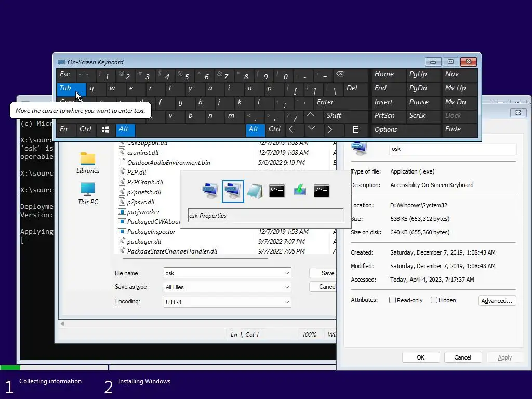
Task: Toggle the ScrLk key
Action: (423, 116)
